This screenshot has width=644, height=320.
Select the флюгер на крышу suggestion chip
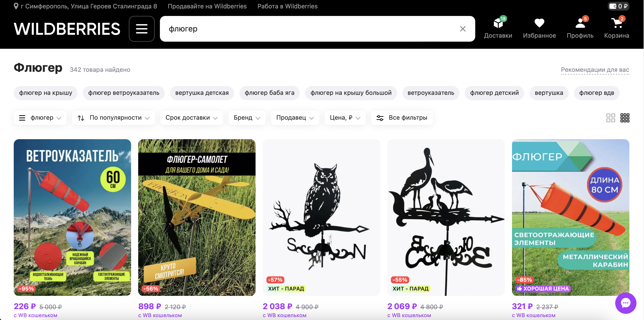[45, 93]
